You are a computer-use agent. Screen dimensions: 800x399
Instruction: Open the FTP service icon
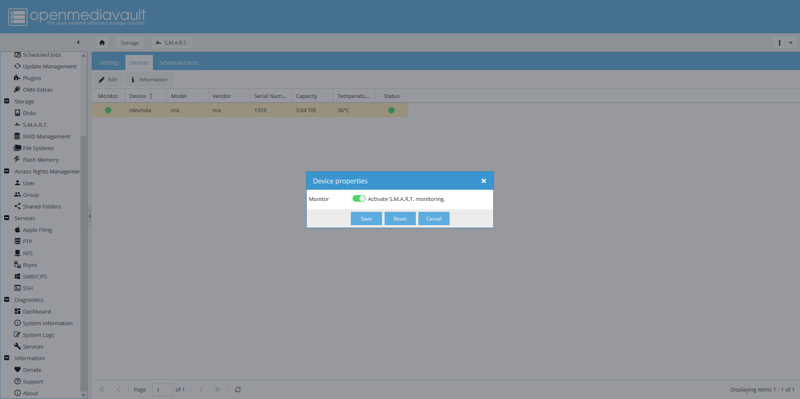17,241
